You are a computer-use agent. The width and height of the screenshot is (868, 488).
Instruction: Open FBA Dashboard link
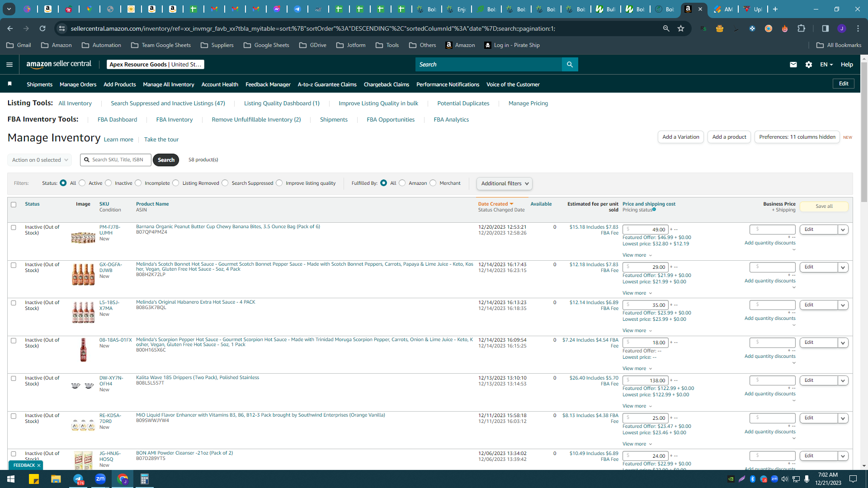(118, 120)
